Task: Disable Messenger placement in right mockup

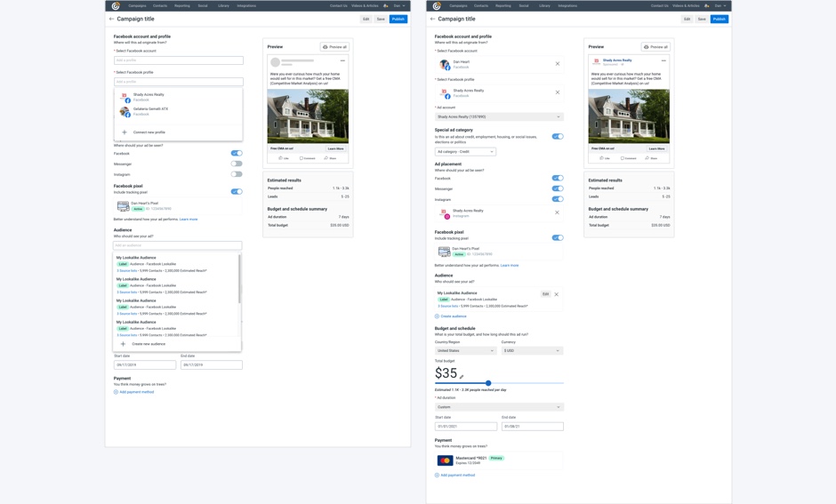Action: [558, 188]
